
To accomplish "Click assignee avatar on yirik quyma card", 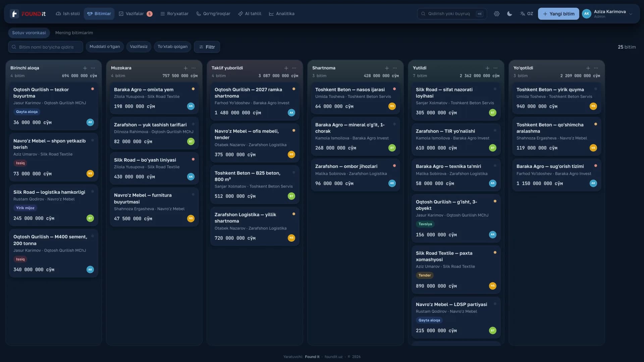I will (593, 106).
